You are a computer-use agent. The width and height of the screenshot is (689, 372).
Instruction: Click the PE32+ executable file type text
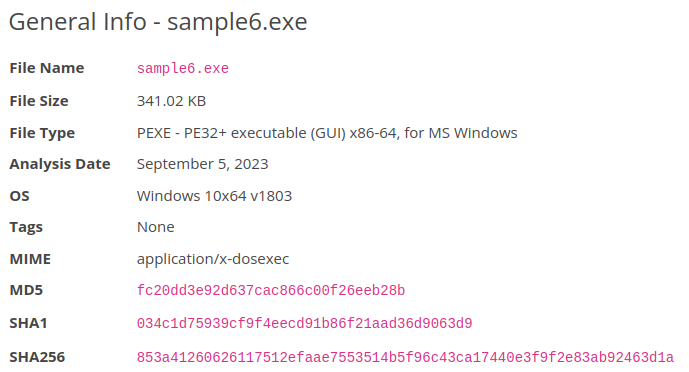(327, 133)
